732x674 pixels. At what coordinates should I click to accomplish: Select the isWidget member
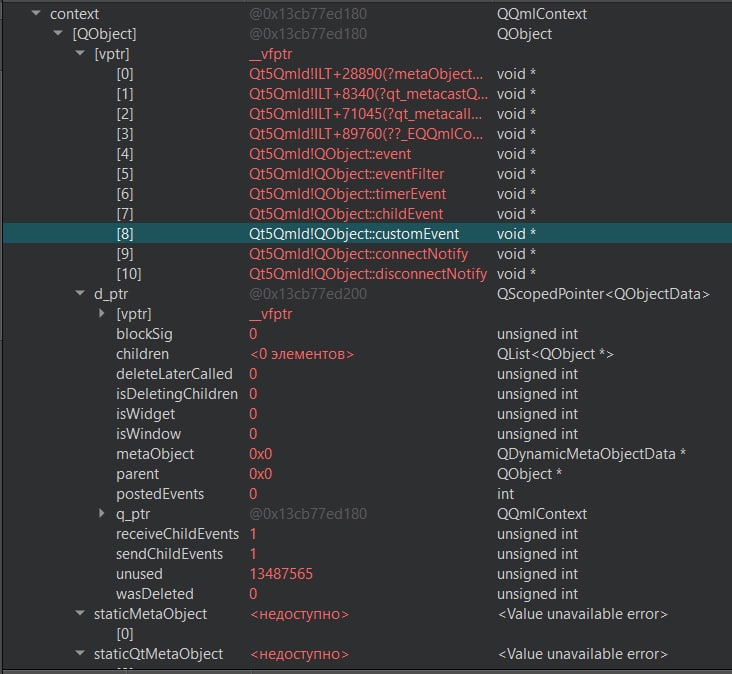click(x=146, y=414)
